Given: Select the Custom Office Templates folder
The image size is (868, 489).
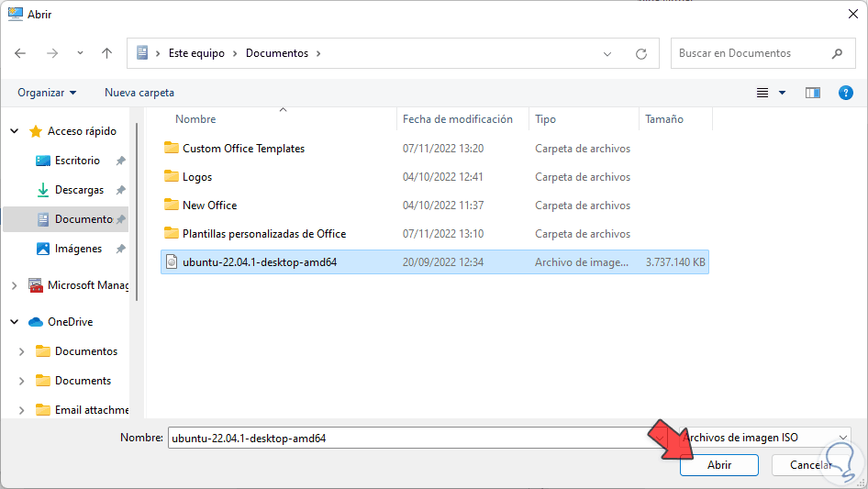Looking at the screenshot, I should click(x=243, y=149).
